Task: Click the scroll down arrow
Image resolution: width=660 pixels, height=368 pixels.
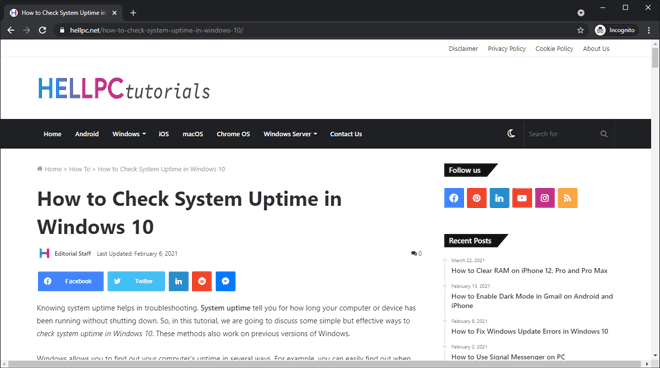Action: tap(655, 356)
